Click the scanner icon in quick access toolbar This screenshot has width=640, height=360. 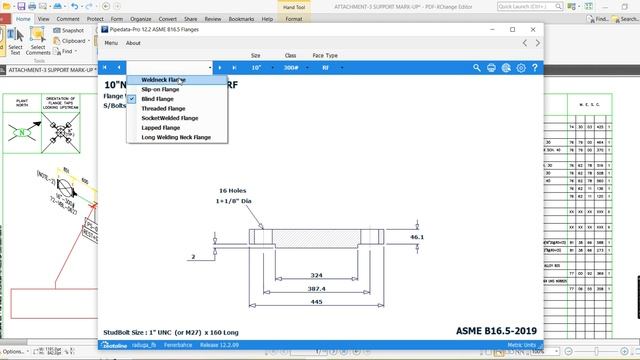point(58,7)
